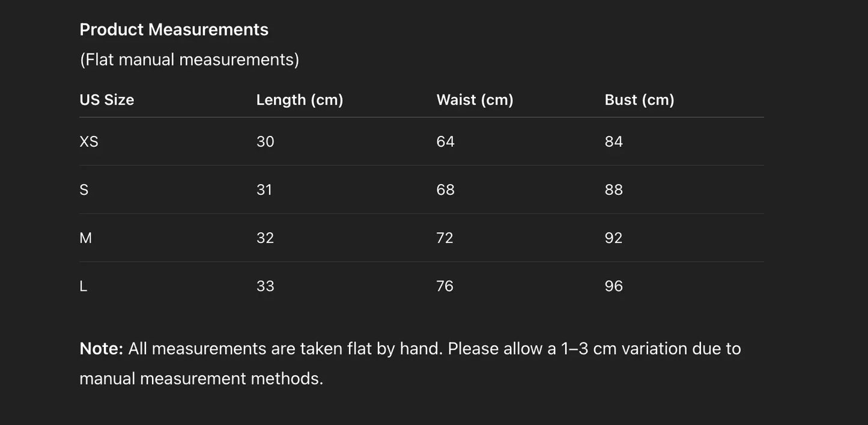The image size is (868, 425).
Task: Select the S waist value 68
Action: 445,190
